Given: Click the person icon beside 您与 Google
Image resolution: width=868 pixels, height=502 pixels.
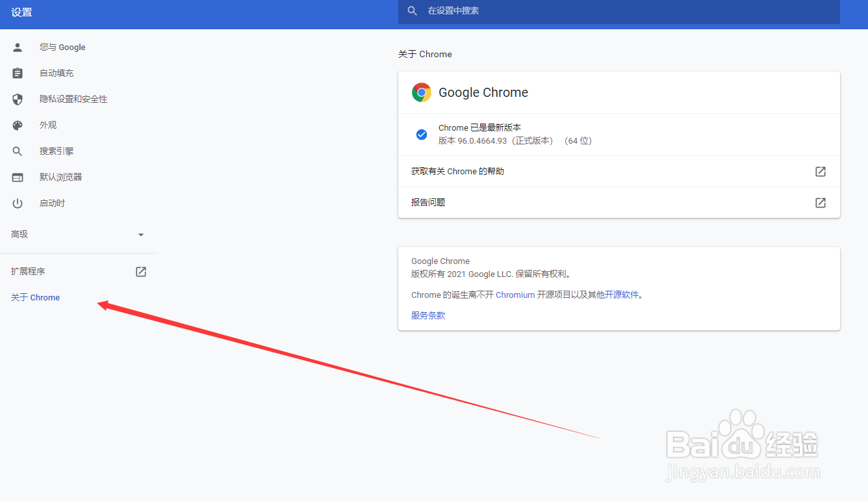Looking at the screenshot, I should coord(18,47).
